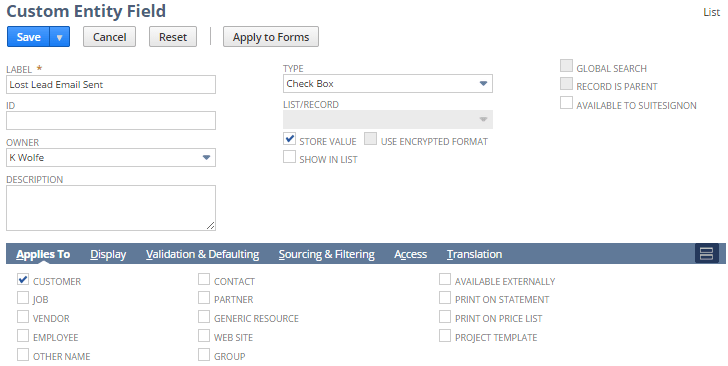Open the Type dropdown
This screenshot has height=366, width=728.
(388, 84)
